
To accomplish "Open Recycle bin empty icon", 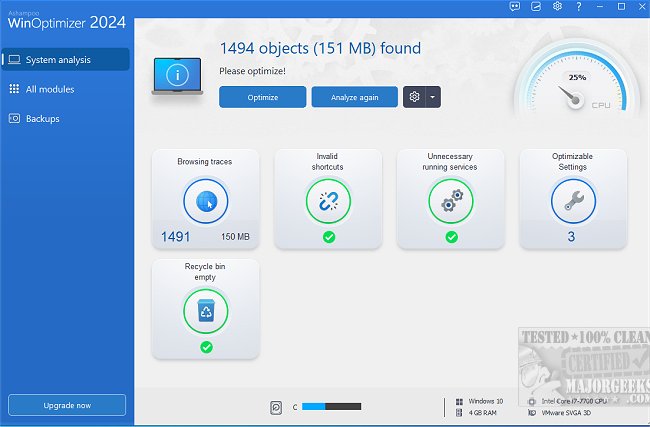I will point(206,311).
